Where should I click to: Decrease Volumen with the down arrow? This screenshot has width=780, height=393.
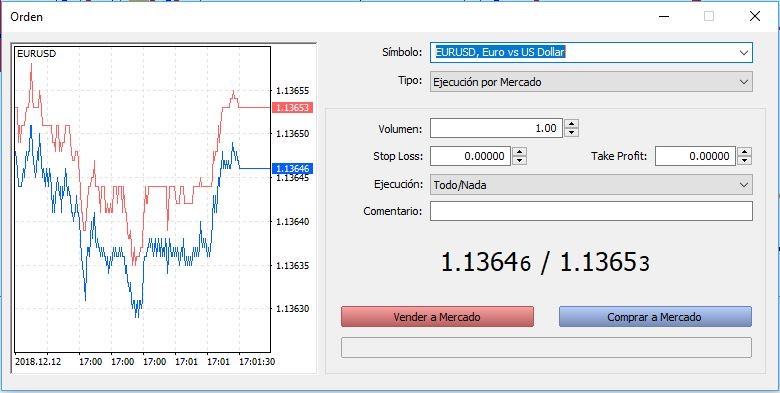(572, 133)
